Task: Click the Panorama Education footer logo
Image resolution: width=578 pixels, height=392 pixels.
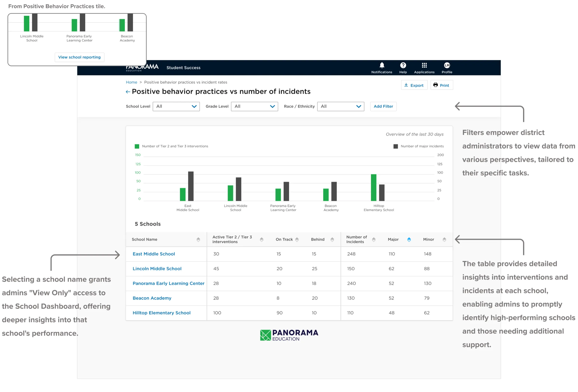Action: click(x=289, y=335)
